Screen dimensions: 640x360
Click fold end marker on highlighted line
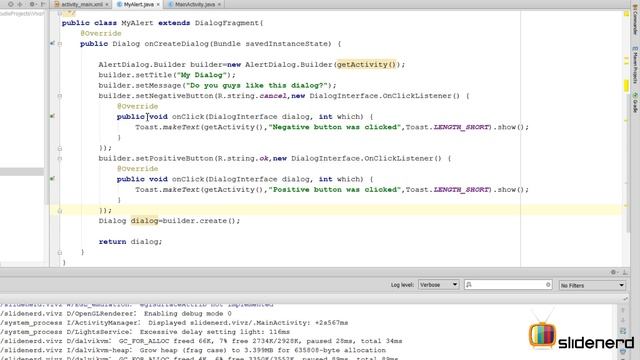[60, 211]
